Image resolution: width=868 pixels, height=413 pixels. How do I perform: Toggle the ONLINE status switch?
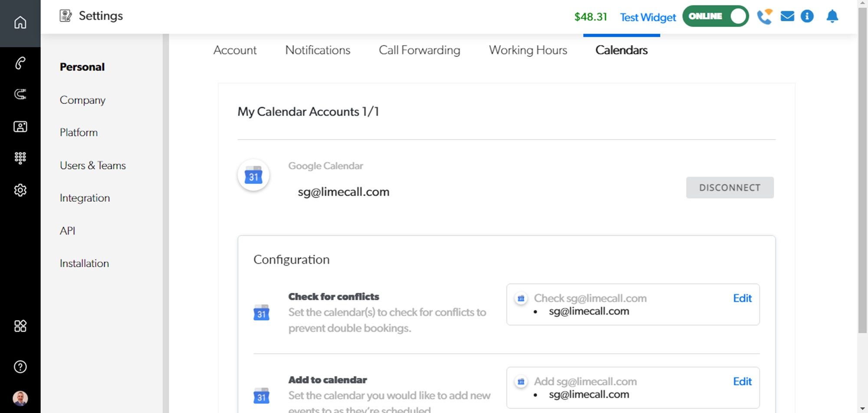715,16
